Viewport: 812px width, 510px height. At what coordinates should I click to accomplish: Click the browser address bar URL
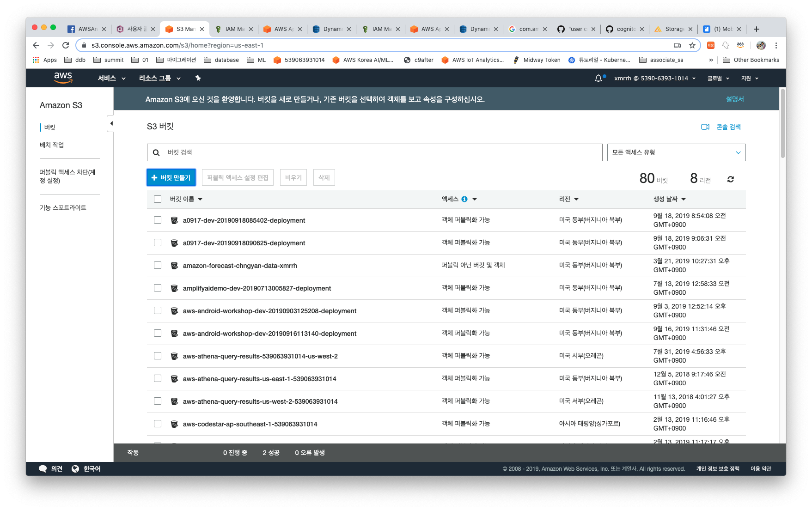pos(177,45)
